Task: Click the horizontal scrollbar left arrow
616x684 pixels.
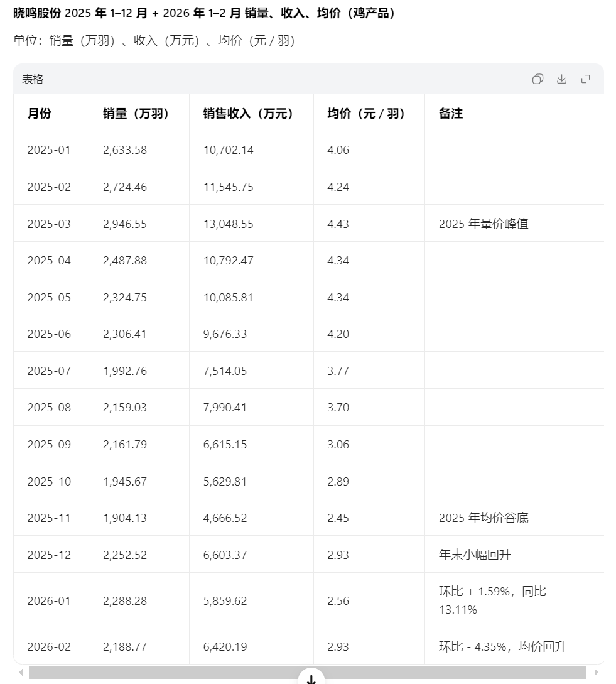Action: click(x=21, y=672)
